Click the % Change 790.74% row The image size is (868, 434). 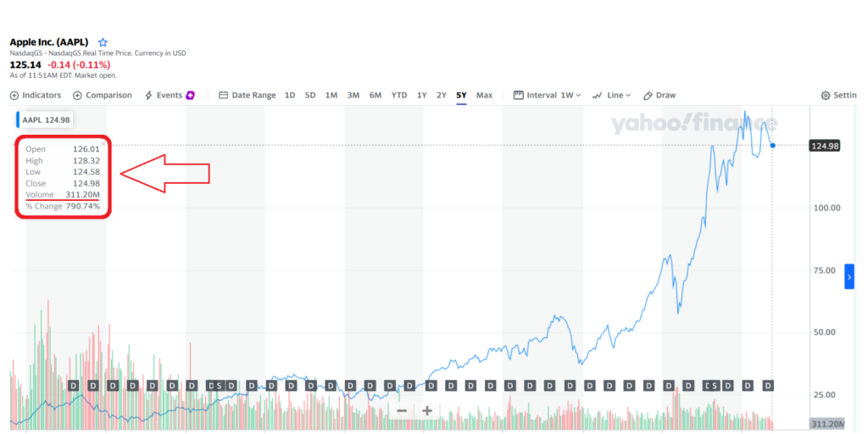[63, 206]
